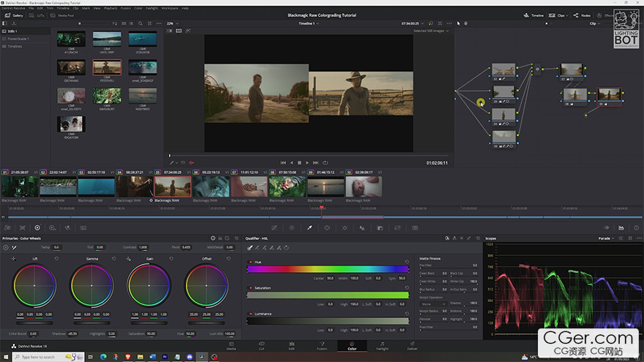Switch gallery to list view
This screenshot has width=644, height=362.
click(131, 23)
